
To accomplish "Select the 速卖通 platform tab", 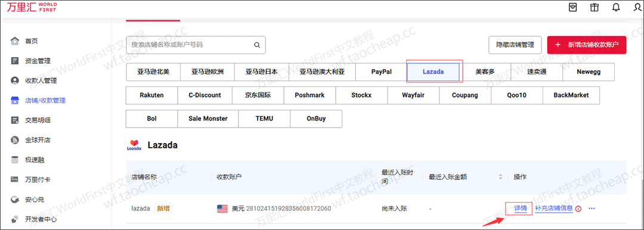I will pos(537,72).
